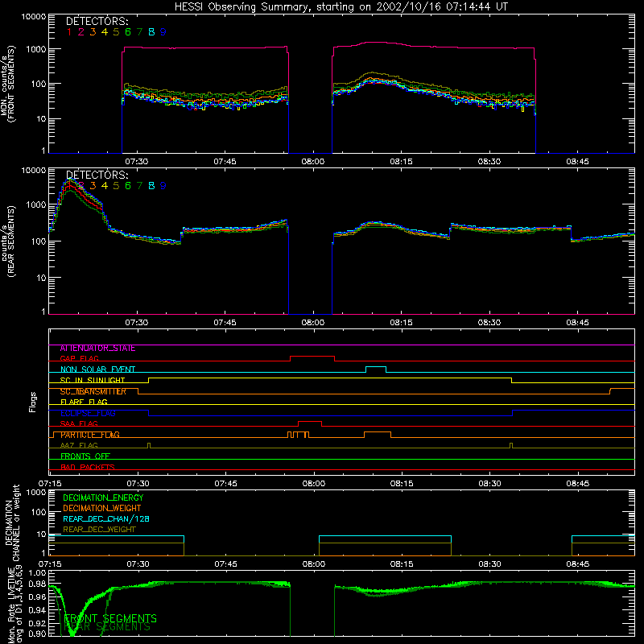This screenshot has height=644, width=644.
Task: Click the GAP_FLAG label
Action: pos(79,358)
